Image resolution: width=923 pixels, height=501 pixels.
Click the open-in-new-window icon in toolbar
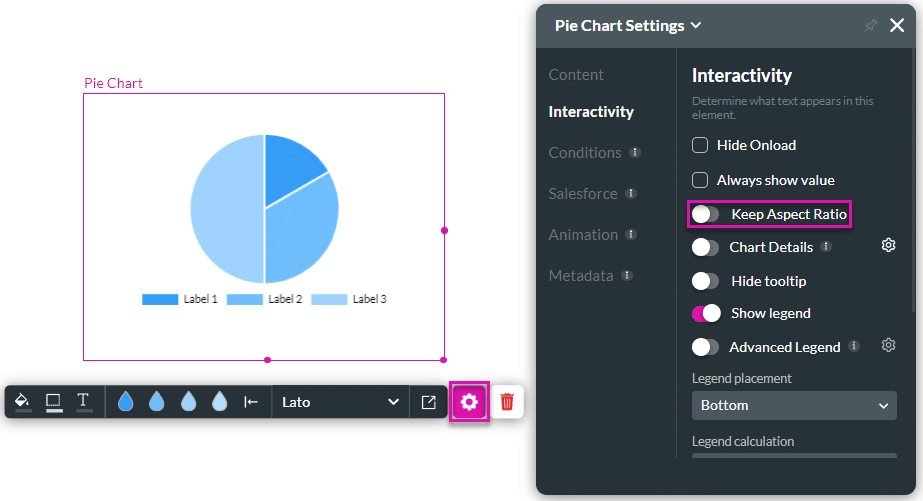(x=429, y=402)
